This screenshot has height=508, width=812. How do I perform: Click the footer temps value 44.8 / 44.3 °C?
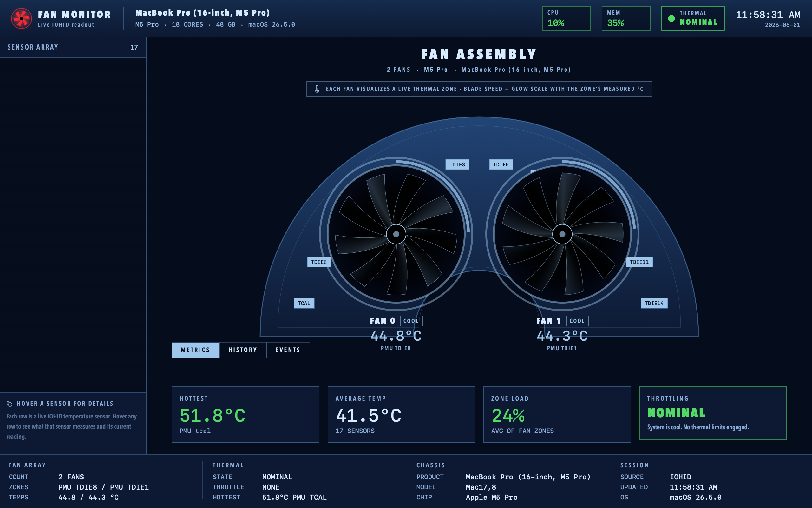click(x=88, y=497)
